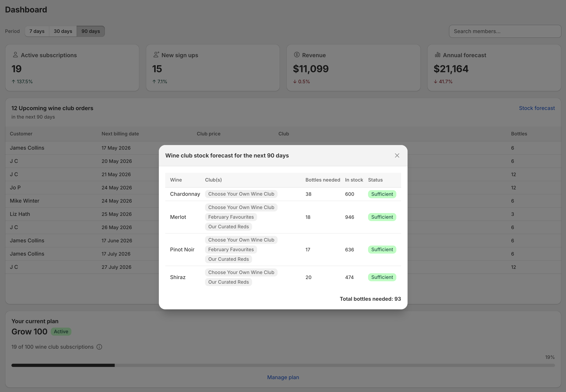Click the Merlot February Favourites club tag
Viewport: 566px width, 392px height.
pyautogui.click(x=231, y=217)
